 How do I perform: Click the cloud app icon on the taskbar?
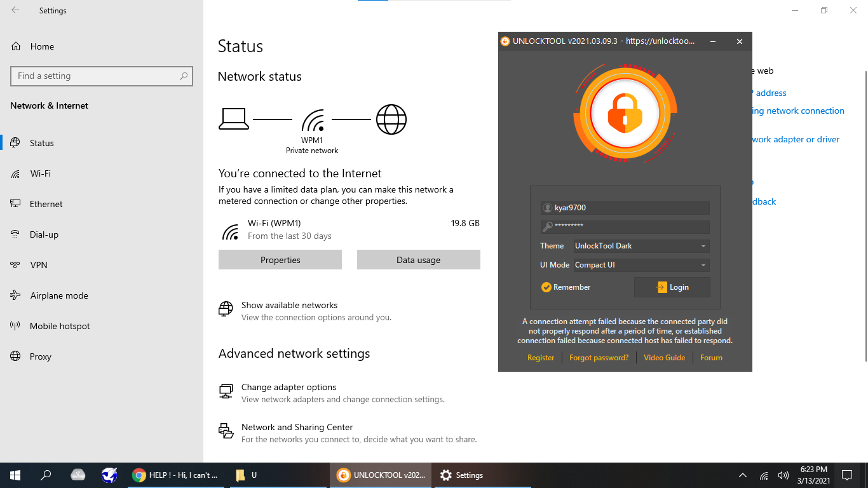(x=78, y=475)
